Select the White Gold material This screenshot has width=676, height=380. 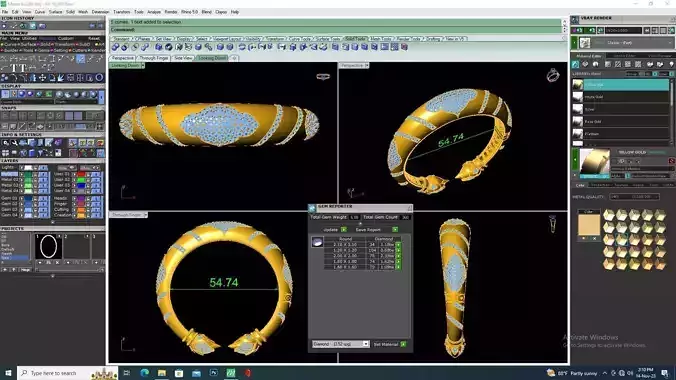621,97
